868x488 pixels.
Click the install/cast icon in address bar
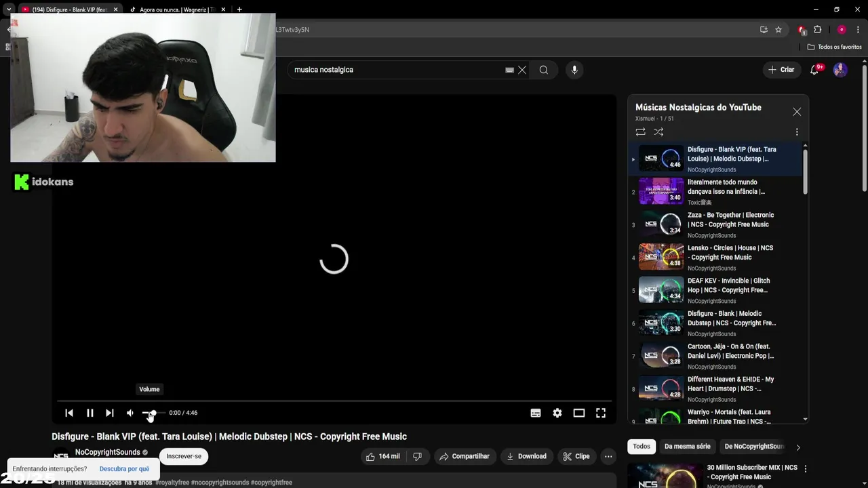(764, 30)
